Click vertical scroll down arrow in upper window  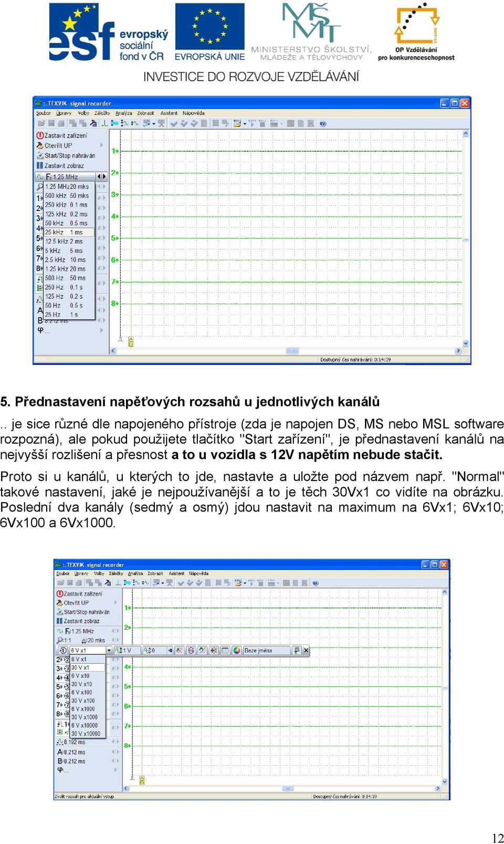pos(466,343)
